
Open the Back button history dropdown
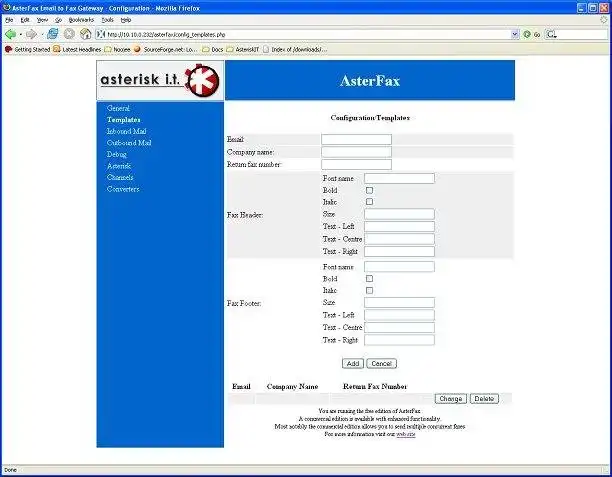click(20, 34)
